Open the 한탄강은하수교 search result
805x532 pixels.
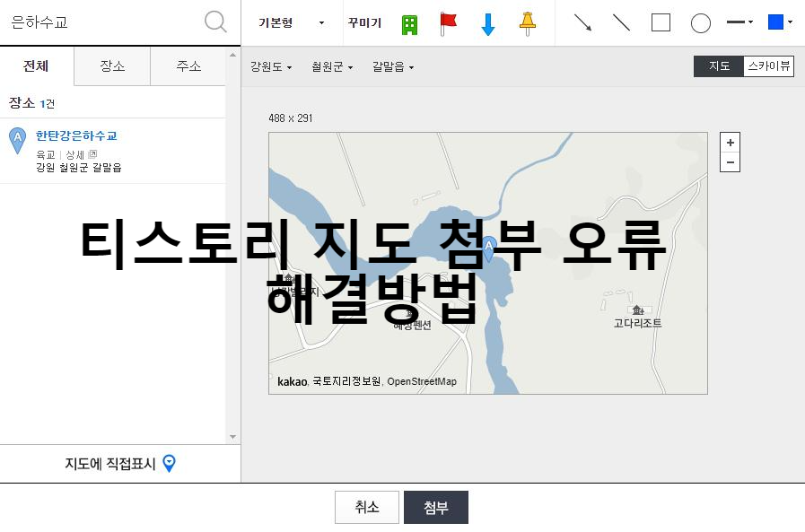76,136
